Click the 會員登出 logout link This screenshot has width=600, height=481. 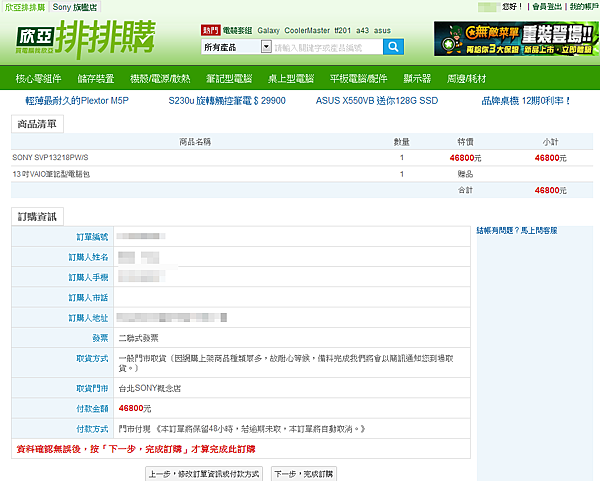click(x=547, y=7)
